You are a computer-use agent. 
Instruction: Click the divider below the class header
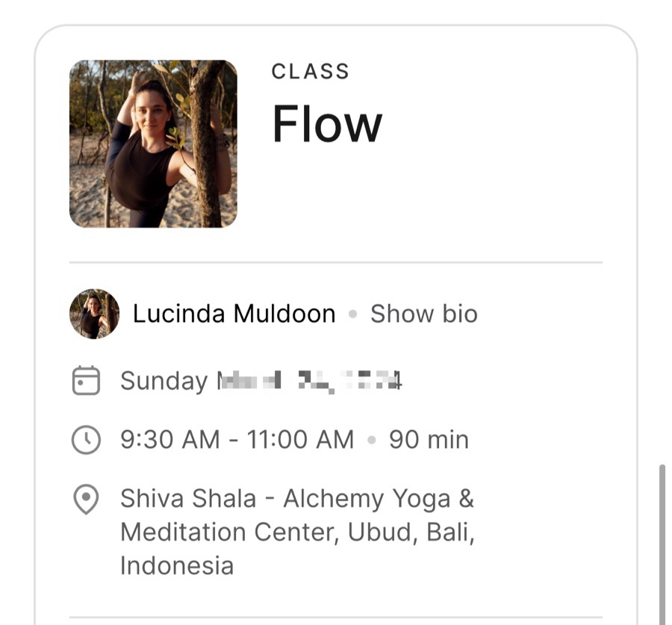(336, 262)
